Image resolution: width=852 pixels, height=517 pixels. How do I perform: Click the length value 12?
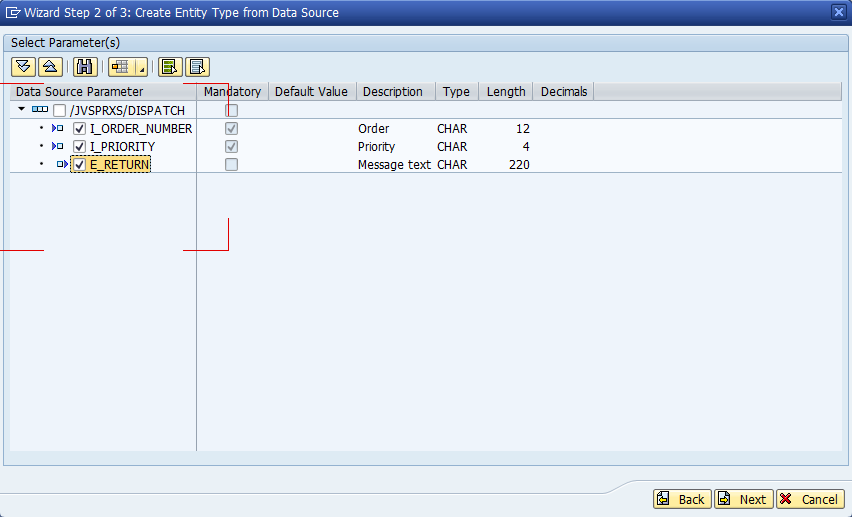click(523, 129)
